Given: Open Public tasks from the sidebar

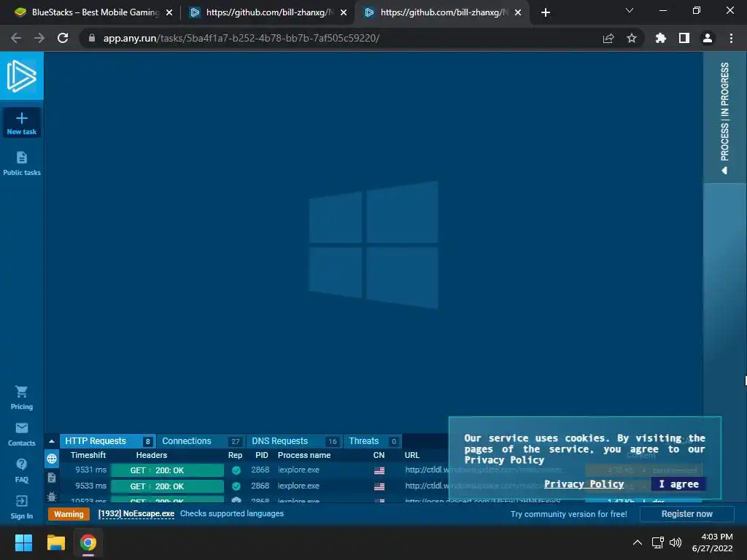Looking at the screenshot, I should click(x=21, y=163).
